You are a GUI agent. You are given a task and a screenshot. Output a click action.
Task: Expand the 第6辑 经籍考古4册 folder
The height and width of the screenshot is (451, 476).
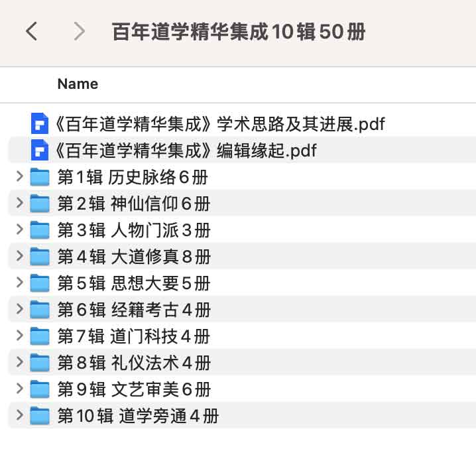(19, 310)
